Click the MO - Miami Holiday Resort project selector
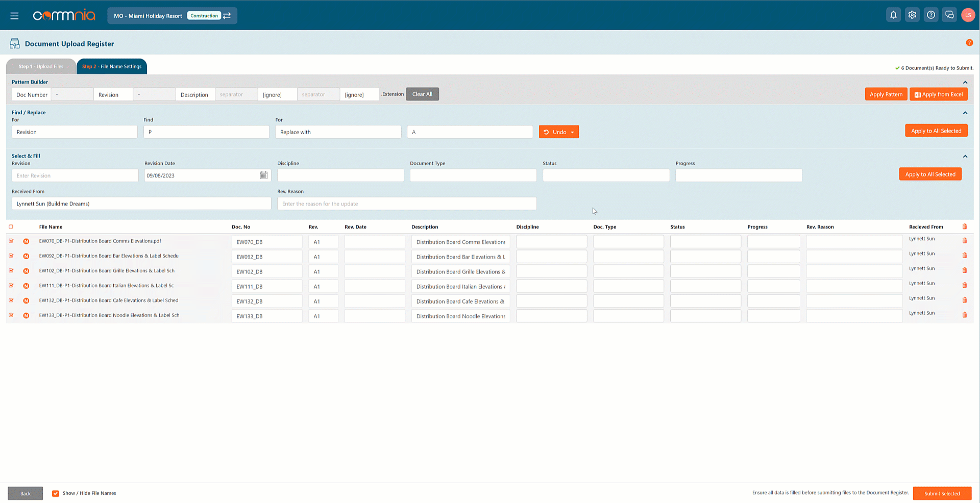This screenshot has height=503, width=980. pos(172,16)
